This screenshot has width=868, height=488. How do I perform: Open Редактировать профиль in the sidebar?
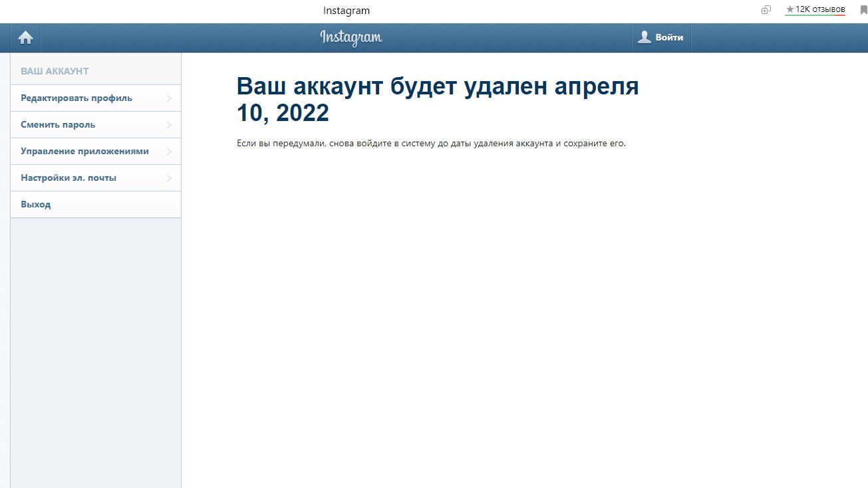(96, 98)
